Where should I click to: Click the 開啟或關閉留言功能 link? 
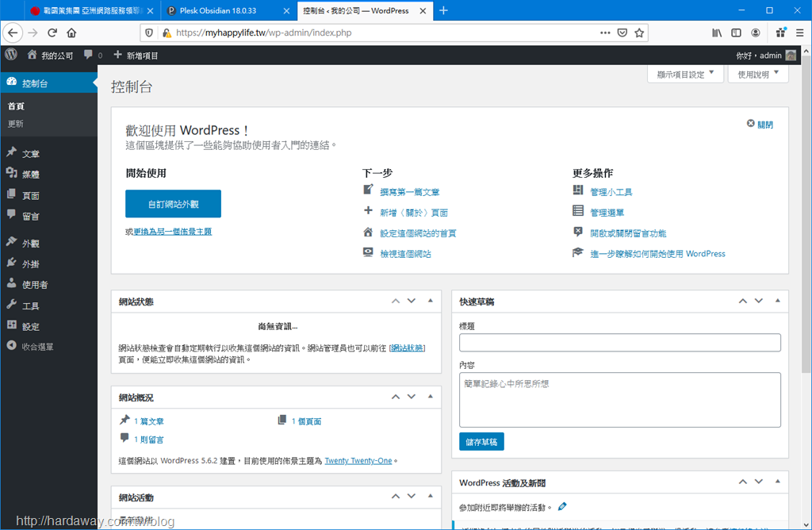pos(628,233)
